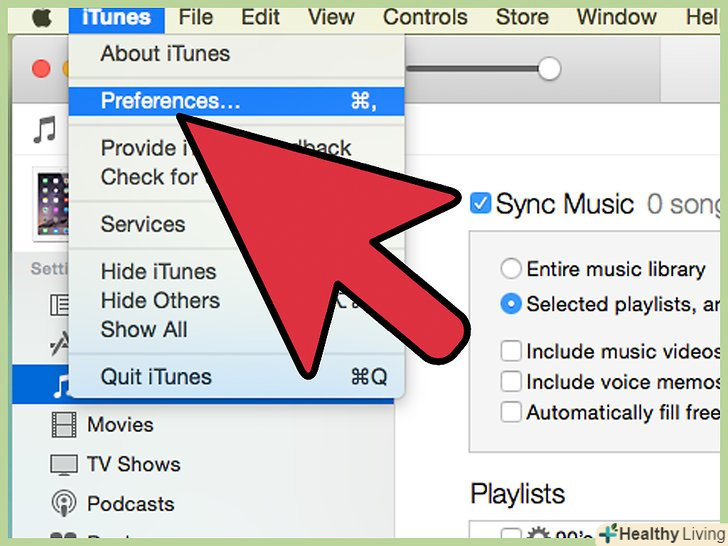Toggle the Sync Music checkbox
The image size is (728, 546).
coord(481,204)
